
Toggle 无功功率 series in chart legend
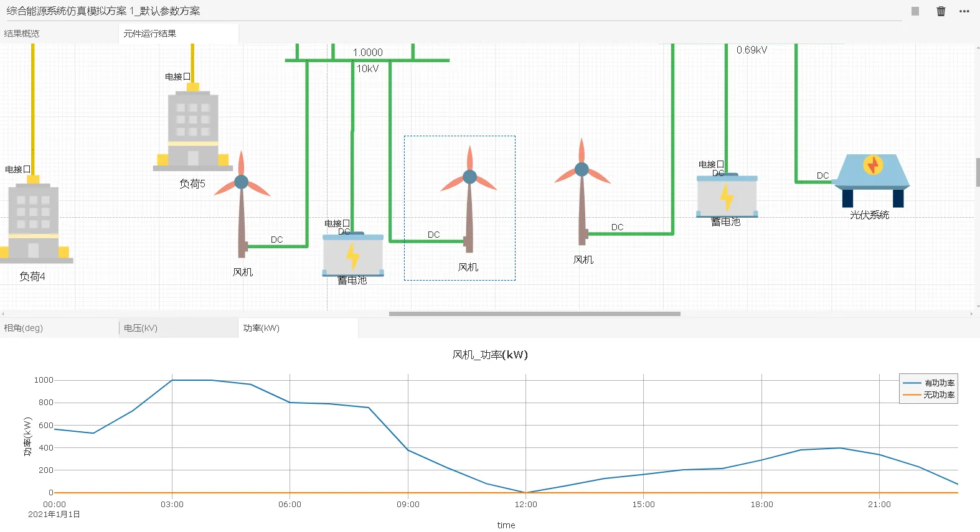coord(929,395)
